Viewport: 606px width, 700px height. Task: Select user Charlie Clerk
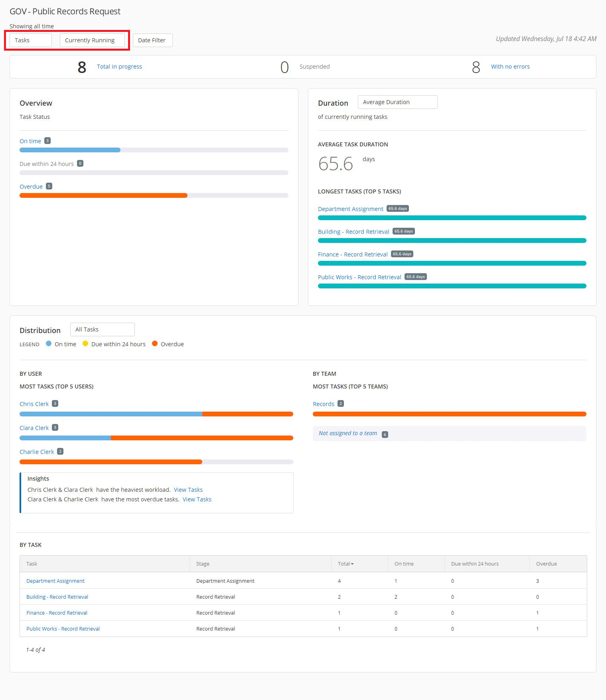37,452
